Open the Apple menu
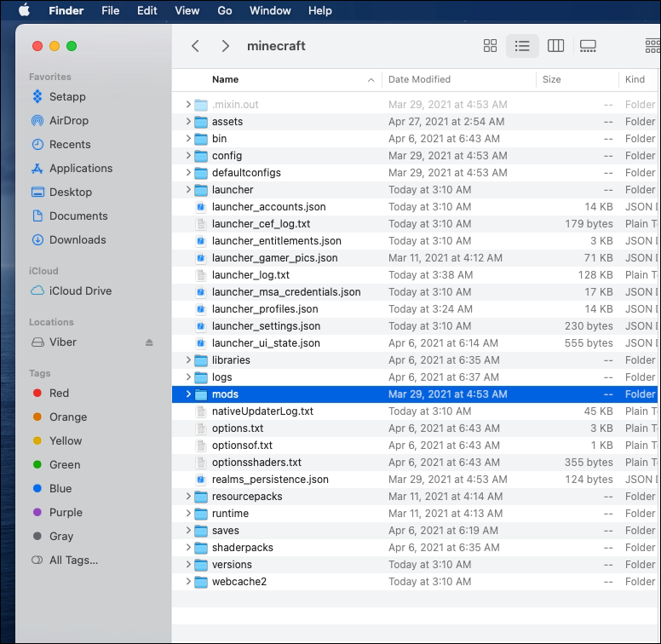This screenshot has height=644, width=661. [x=24, y=10]
